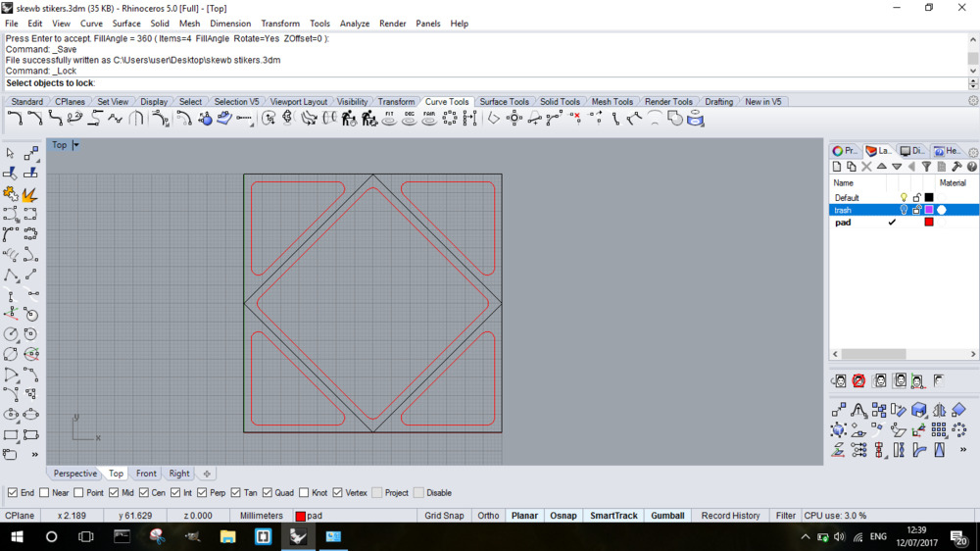Open the Analyze menu

click(355, 24)
